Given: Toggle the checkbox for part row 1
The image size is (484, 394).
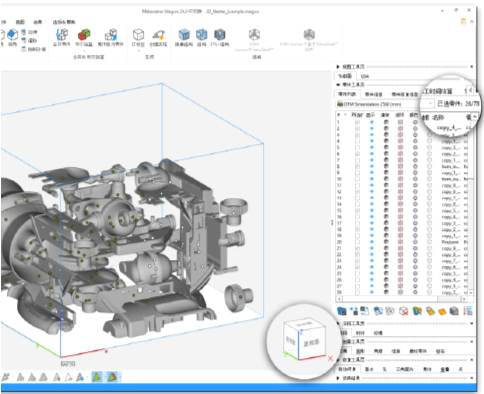Looking at the screenshot, I should tap(357, 122).
